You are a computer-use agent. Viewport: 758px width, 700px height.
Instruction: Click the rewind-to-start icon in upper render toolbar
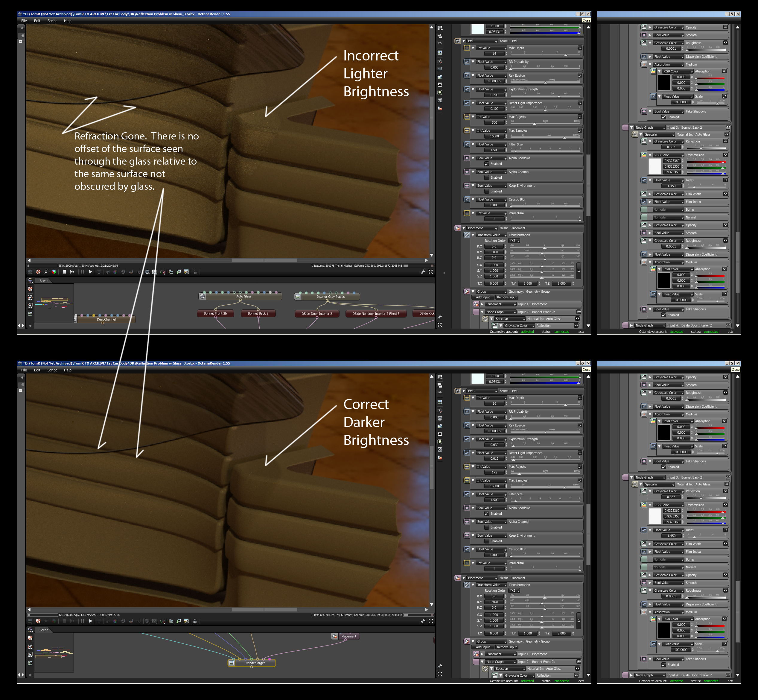(72, 272)
